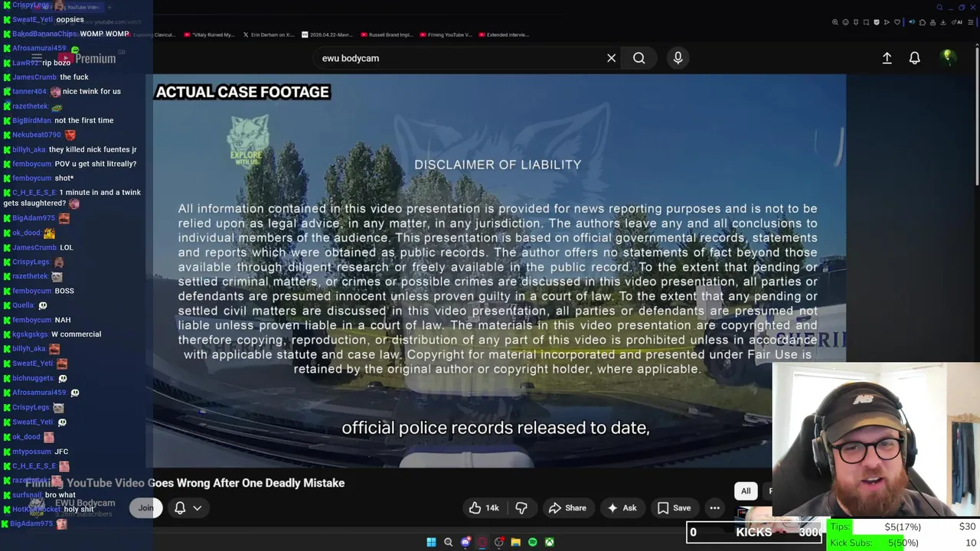
Task: Open the browser AI assistant icon
Action: [957, 22]
